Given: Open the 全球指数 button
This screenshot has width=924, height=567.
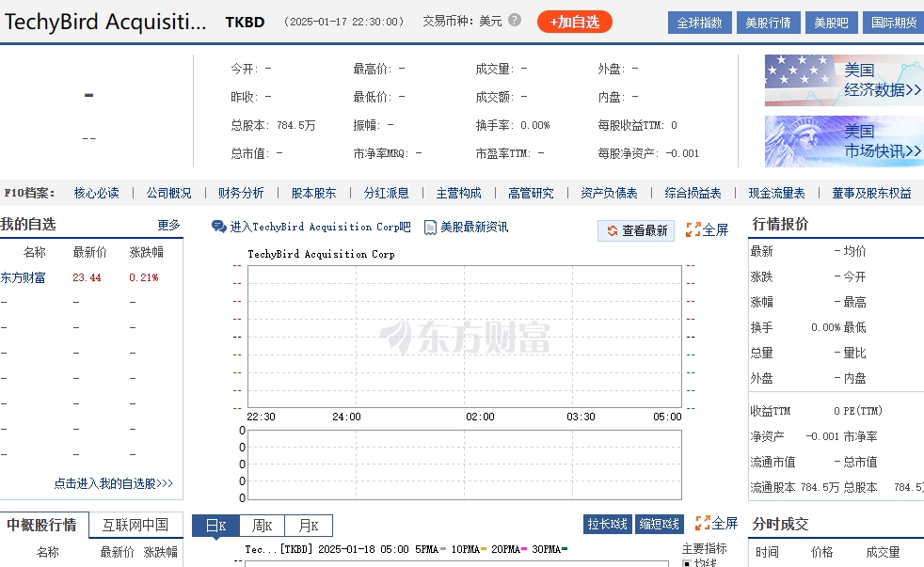Looking at the screenshot, I should pos(699,23).
